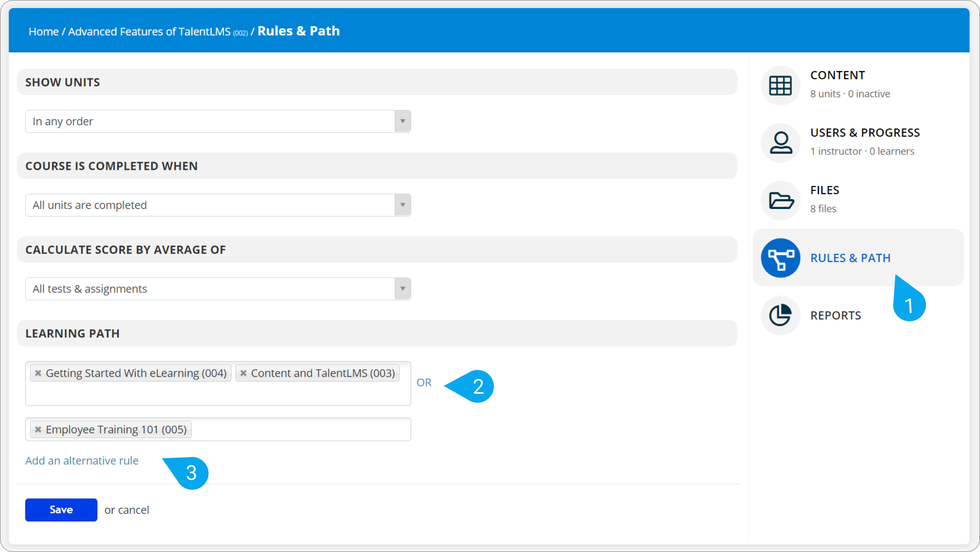Click the Home breadcrumb link
The image size is (980, 552).
click(x=44, y=31)
